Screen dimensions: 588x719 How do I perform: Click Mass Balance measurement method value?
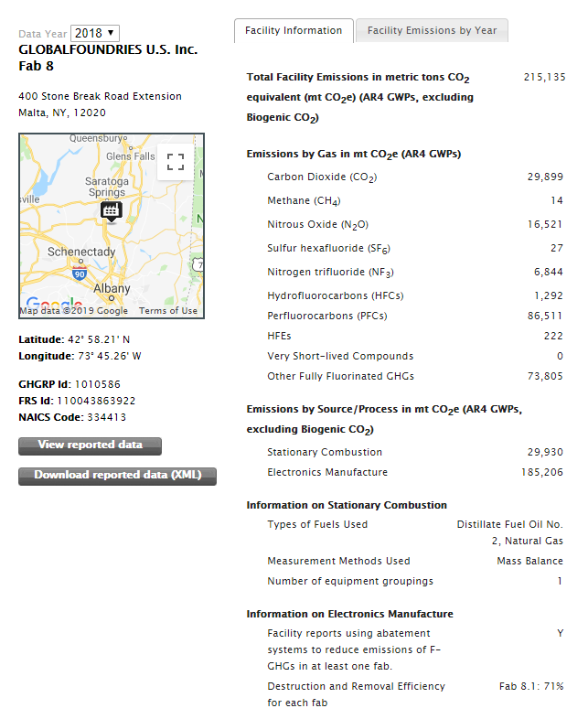pos(529,562)
